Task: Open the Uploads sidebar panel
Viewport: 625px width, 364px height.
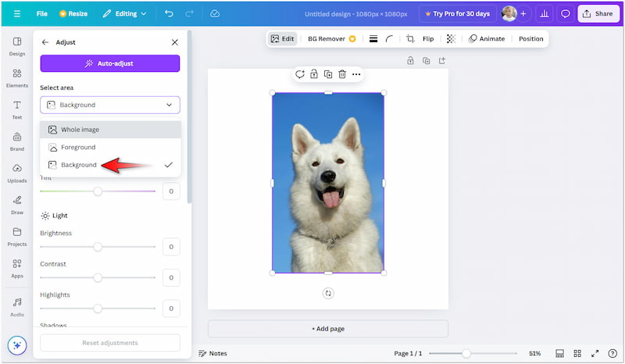Action: (x=16, y=173)
